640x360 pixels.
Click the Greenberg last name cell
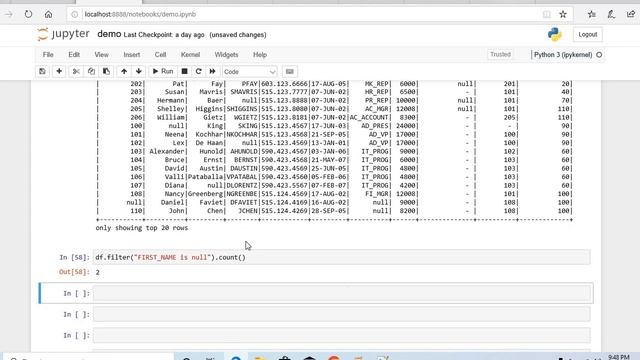coord(205,194)
